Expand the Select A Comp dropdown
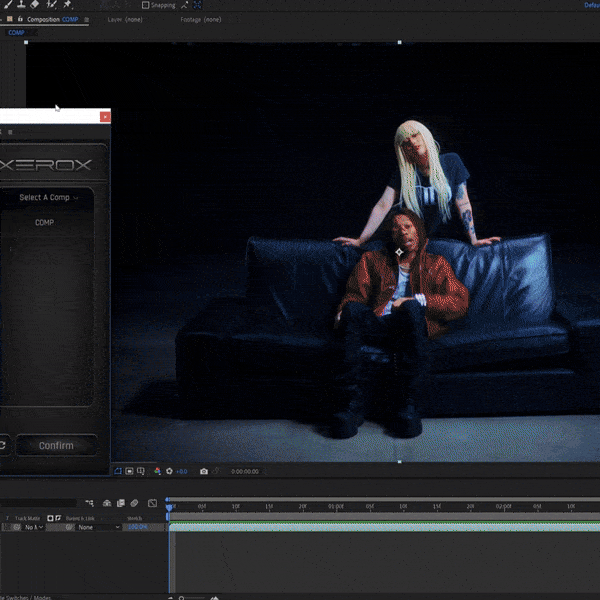The height and width of the screenshot is (600, 600). click(48, 198)
